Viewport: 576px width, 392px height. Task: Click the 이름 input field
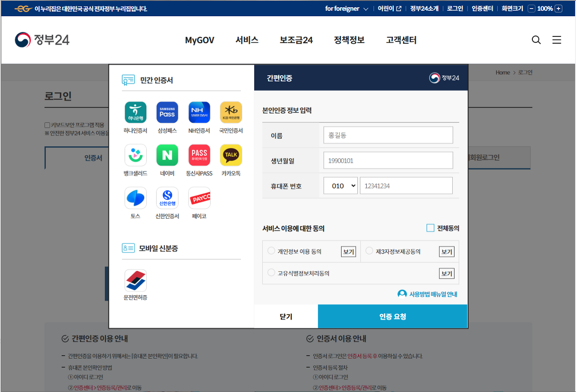[x=388, y=135]
